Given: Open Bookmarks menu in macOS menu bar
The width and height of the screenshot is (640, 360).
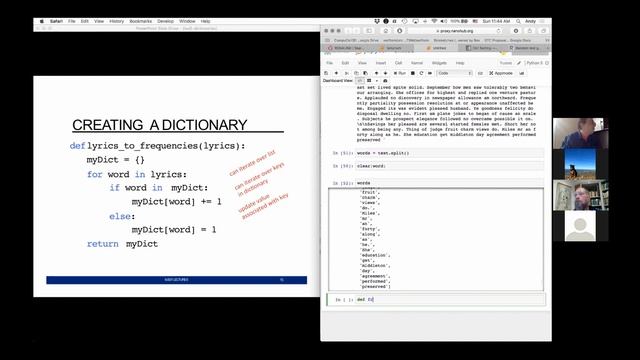Looking at the screenshot, I should pyautogui.click(x=140, y=21).
